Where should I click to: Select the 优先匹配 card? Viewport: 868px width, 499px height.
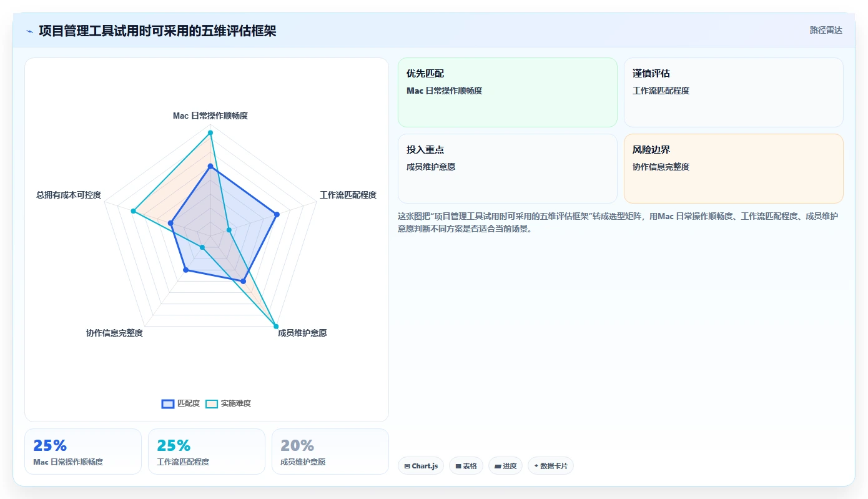pyautogui.click(x=508, y=92)
